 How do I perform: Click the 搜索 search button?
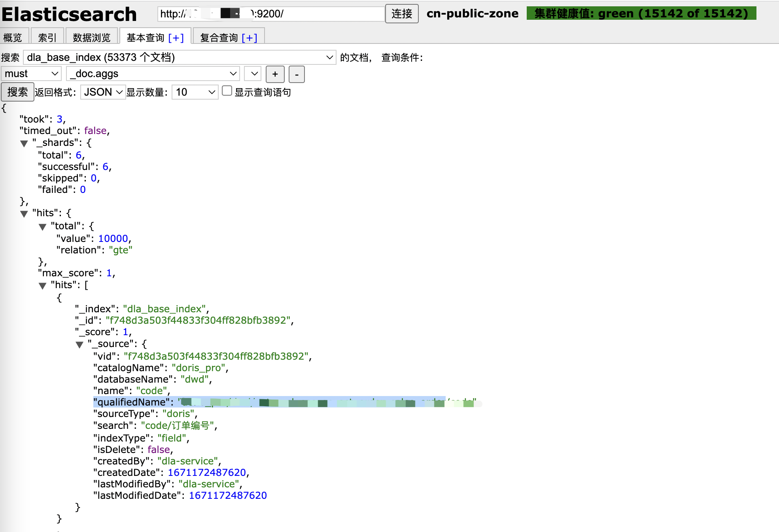(x=17, y=92)
